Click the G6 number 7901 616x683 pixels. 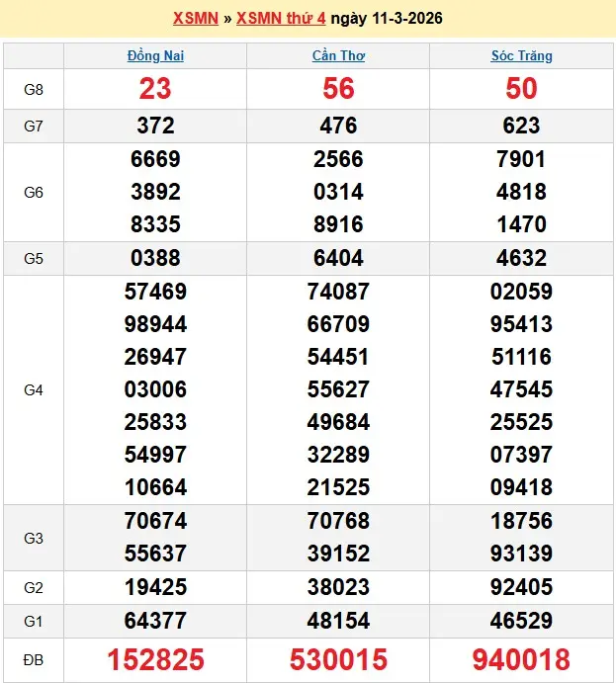(521, 159)
